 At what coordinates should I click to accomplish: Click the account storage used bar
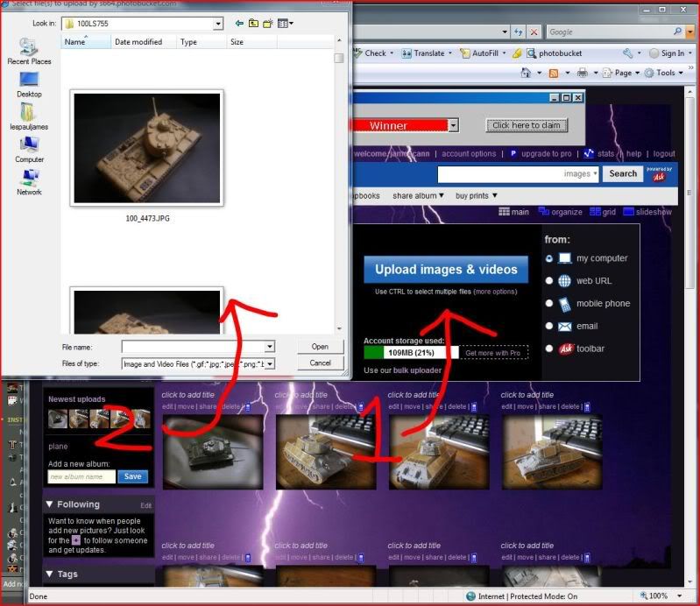tap(411, 353)
